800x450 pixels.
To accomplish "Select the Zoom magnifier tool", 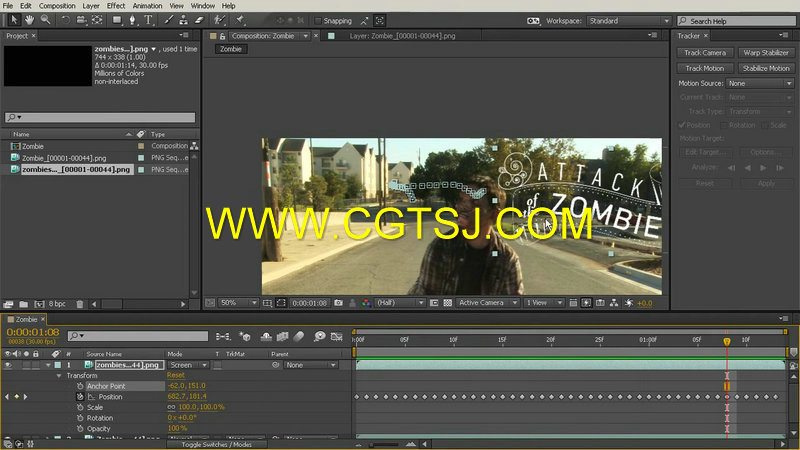I will [x=45, y=20].
